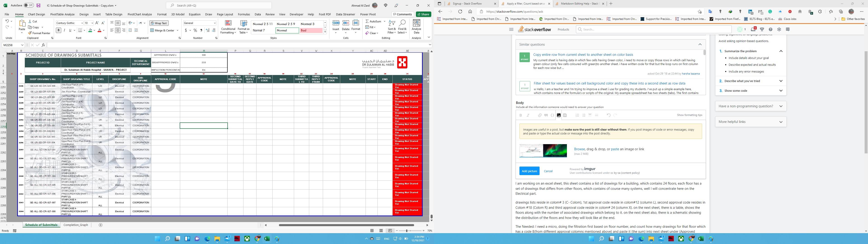Open Conditional Formatting menu
Screen dimensions: 868x244
[228, 27]
